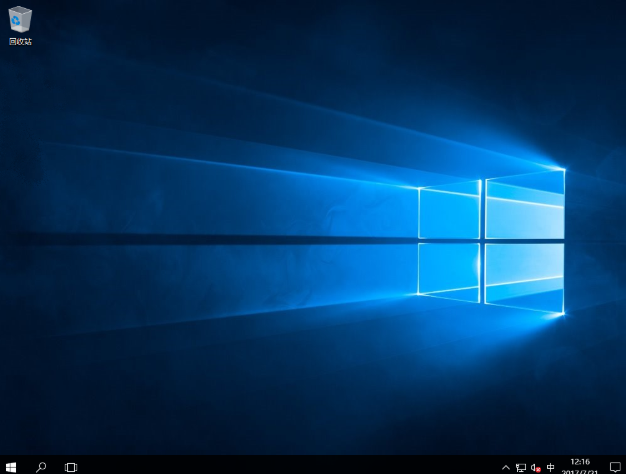This screenshot has height=476, width=626.
Task: Click the muted volume speaker icon
Action: point(536,467)
